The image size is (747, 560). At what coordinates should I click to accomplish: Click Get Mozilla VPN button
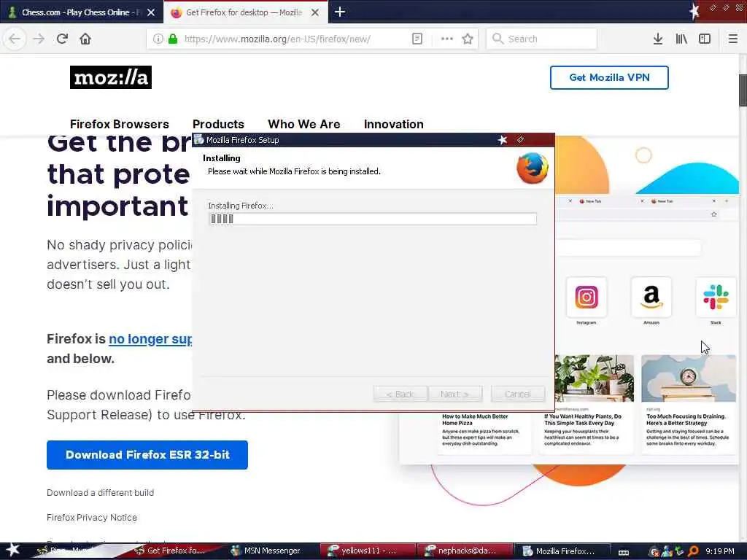[x=609, y=77]
